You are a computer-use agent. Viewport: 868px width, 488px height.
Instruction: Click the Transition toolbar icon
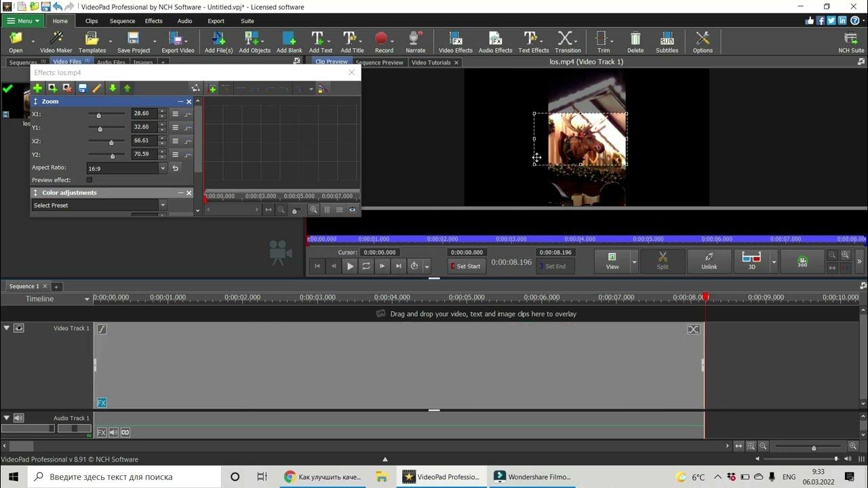[x=568, y=42]
